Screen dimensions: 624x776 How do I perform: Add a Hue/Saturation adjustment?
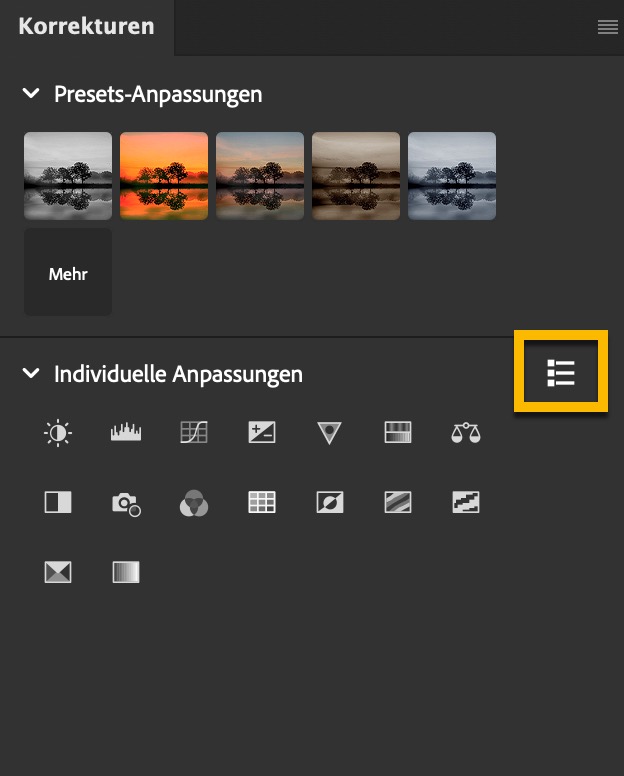tap(398, 433)
